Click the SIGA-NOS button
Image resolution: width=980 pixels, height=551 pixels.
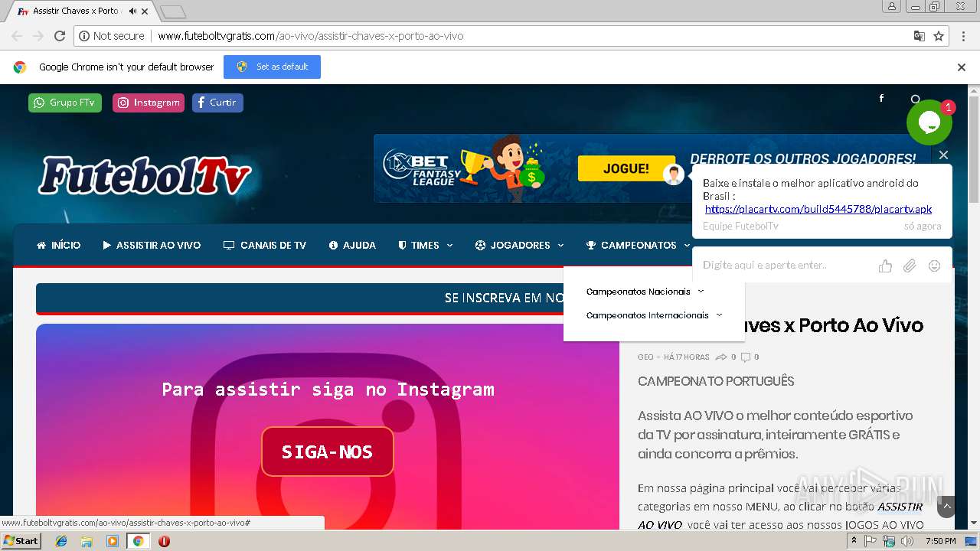pyautogui.click(x=328, y=452)
